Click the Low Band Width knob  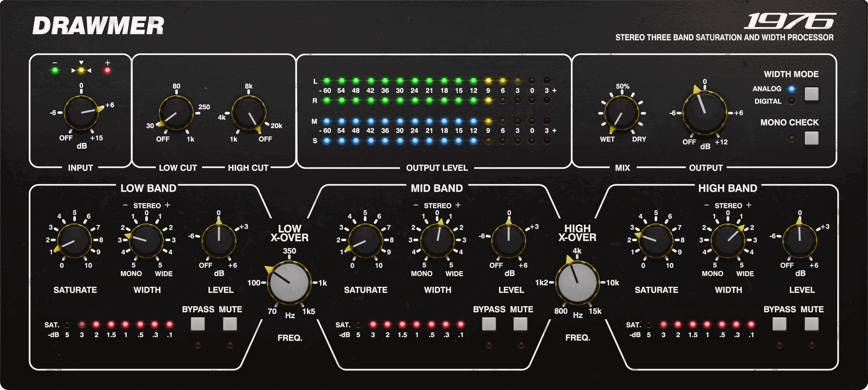click(146, 241)
